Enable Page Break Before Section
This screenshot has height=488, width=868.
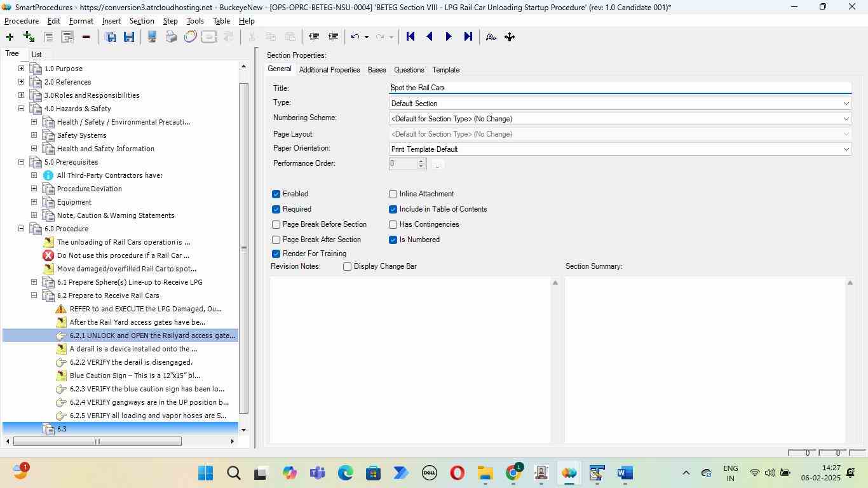[x=276, y=224]
